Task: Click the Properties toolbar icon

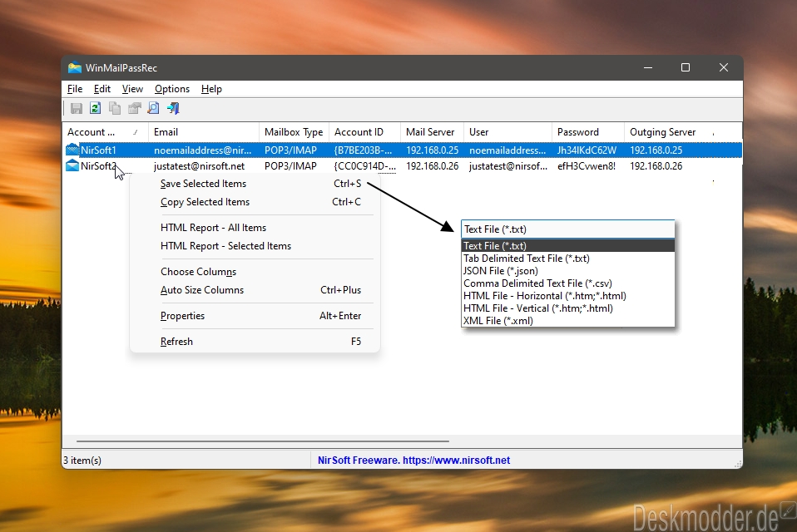Action: tap(134, 108)
